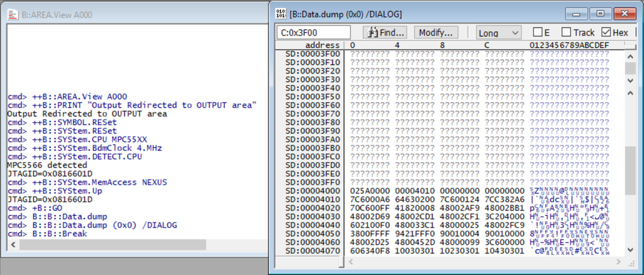Click the C:0x3F00 address input field
Screen dimensions: 644x275
click(313, 32)
